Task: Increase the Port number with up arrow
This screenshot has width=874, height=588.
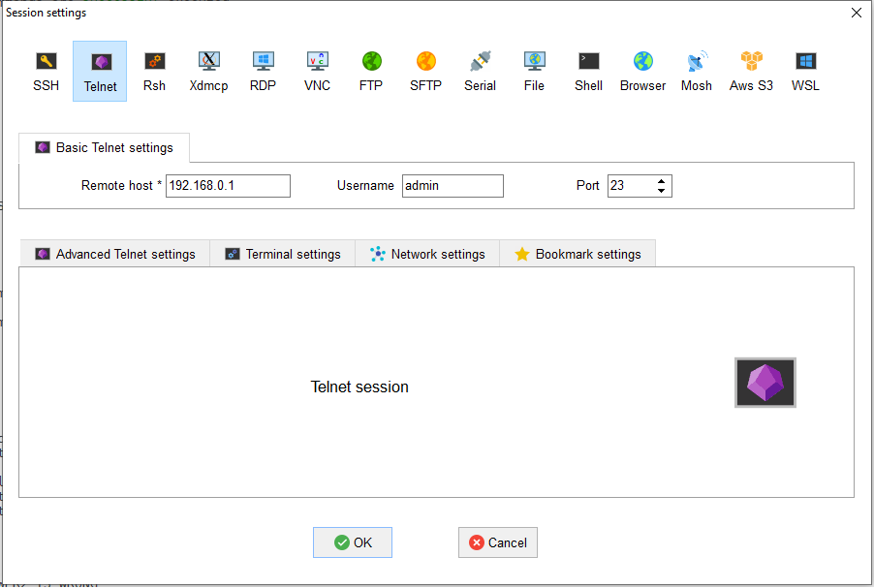Action: click(x=661, y=181)
